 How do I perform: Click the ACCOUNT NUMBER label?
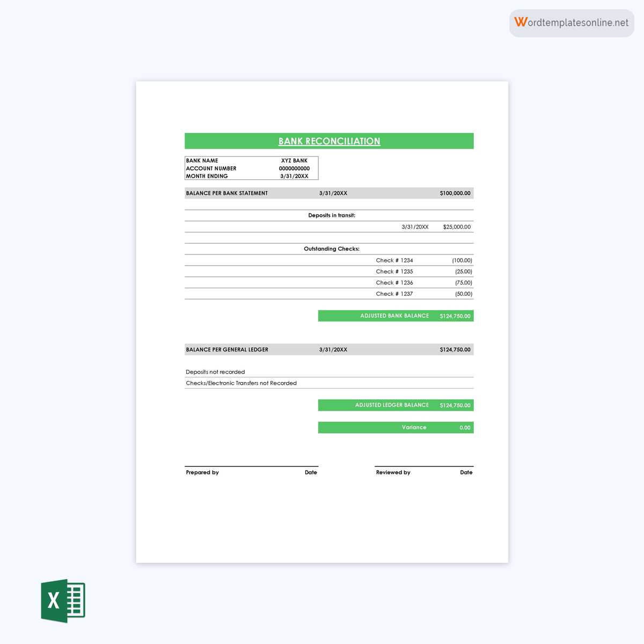pos(211,169)
